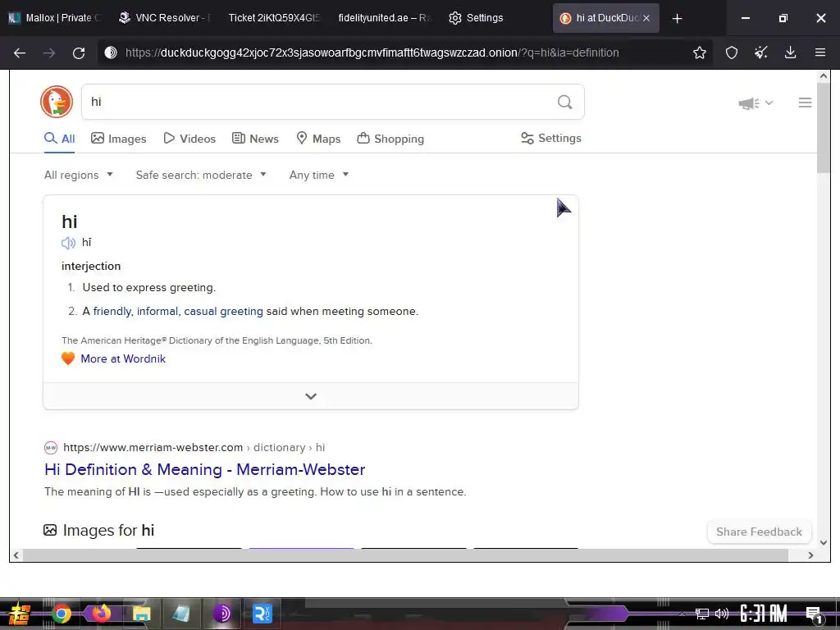The height and width of the screenshot is (630, 840).
Task: Select the Maps search tab
Action: pyautogui.click(x=319, y=139)
